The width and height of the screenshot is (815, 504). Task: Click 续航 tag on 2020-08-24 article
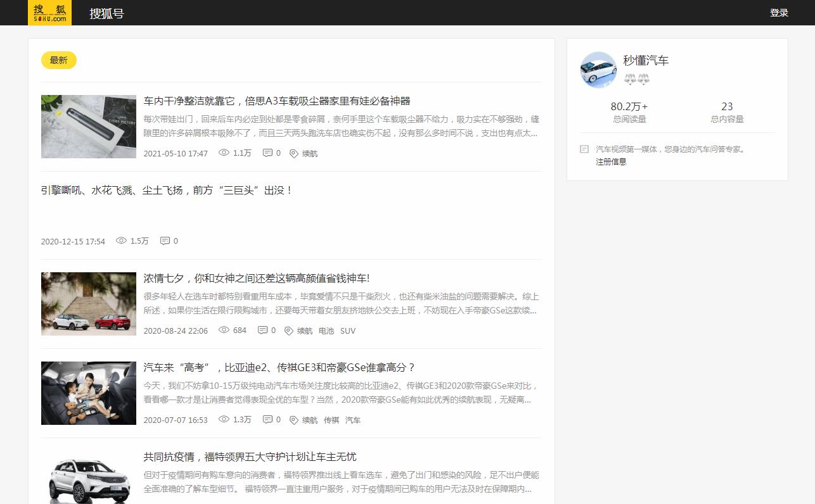click(305, 331)
